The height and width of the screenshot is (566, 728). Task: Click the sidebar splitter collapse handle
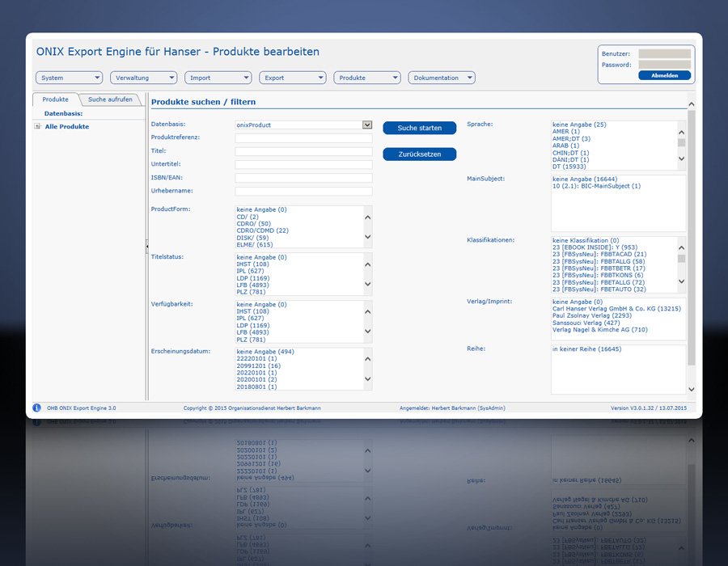[x=146, y=246]
